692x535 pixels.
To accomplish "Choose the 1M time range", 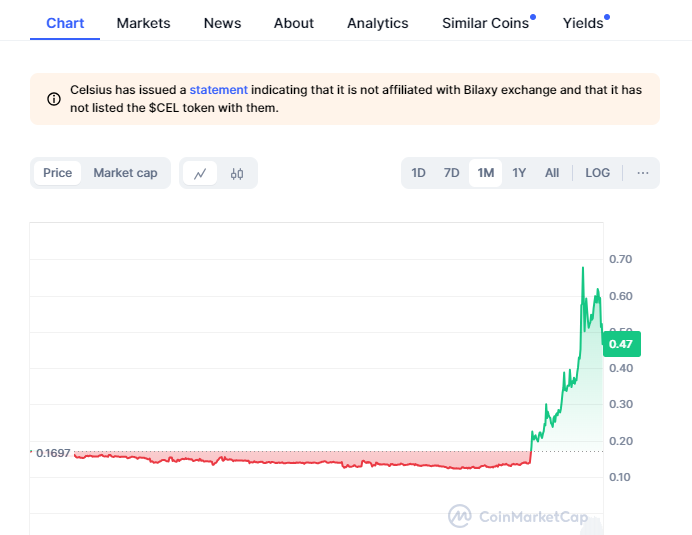I will [x=485, y=173].
